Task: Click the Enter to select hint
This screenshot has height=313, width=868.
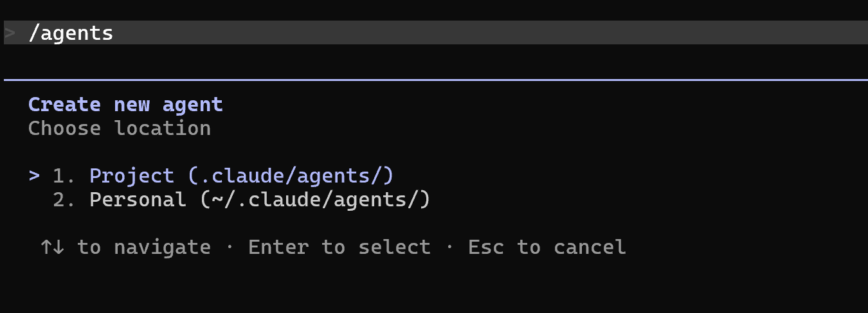Action: pos(339,247)
